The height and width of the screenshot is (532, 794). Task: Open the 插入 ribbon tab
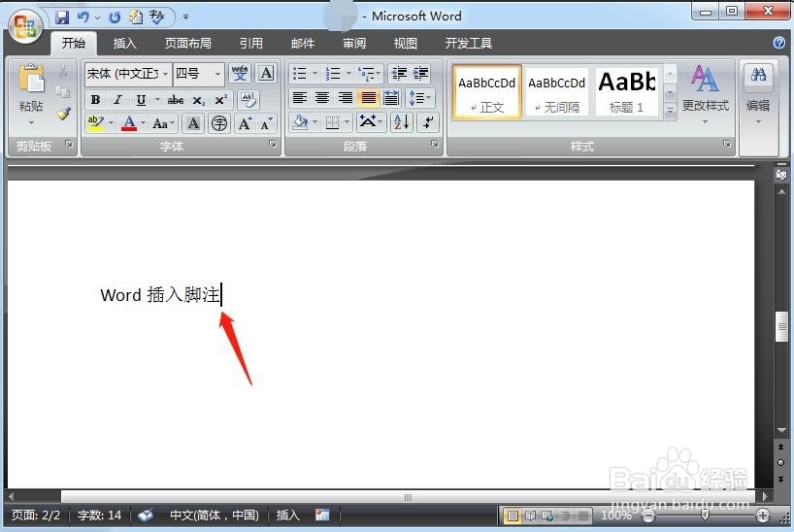point(124,44)
